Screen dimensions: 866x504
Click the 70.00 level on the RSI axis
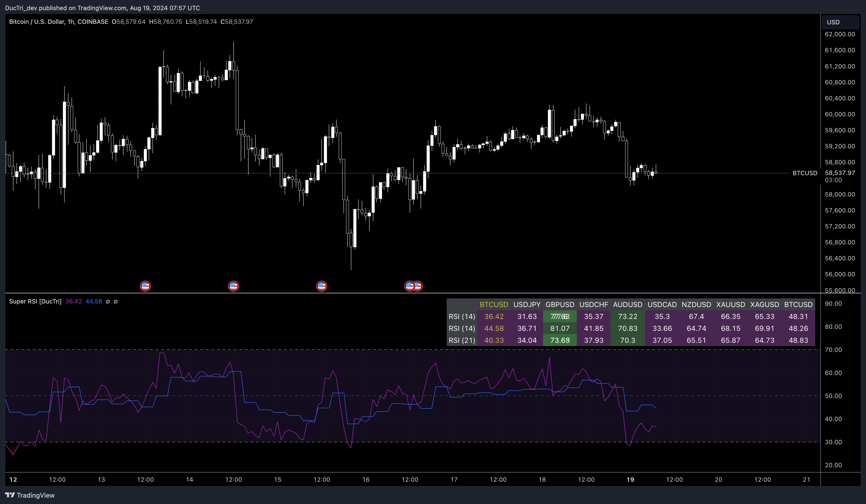(833, 350)
